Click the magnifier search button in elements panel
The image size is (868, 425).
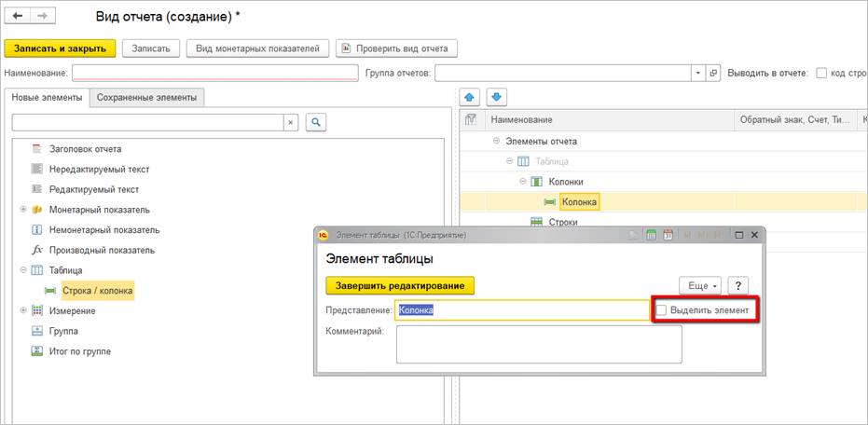(315, 122)
